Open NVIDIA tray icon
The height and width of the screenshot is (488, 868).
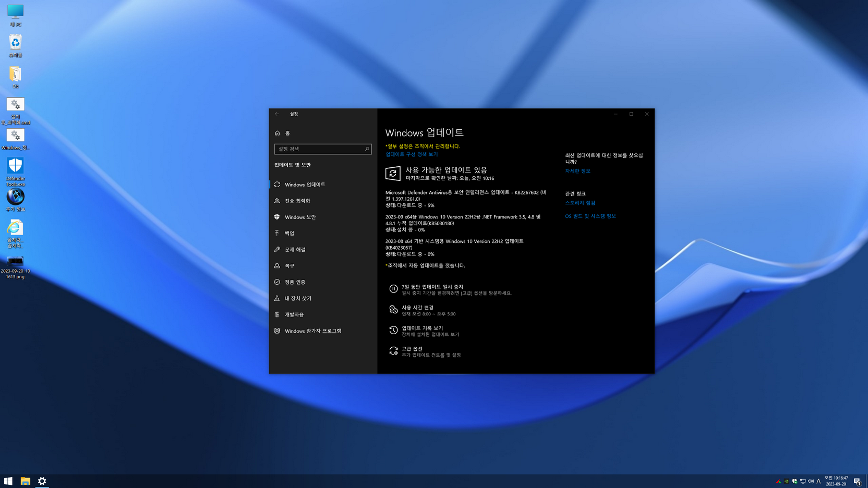click(x=787, y=481)
